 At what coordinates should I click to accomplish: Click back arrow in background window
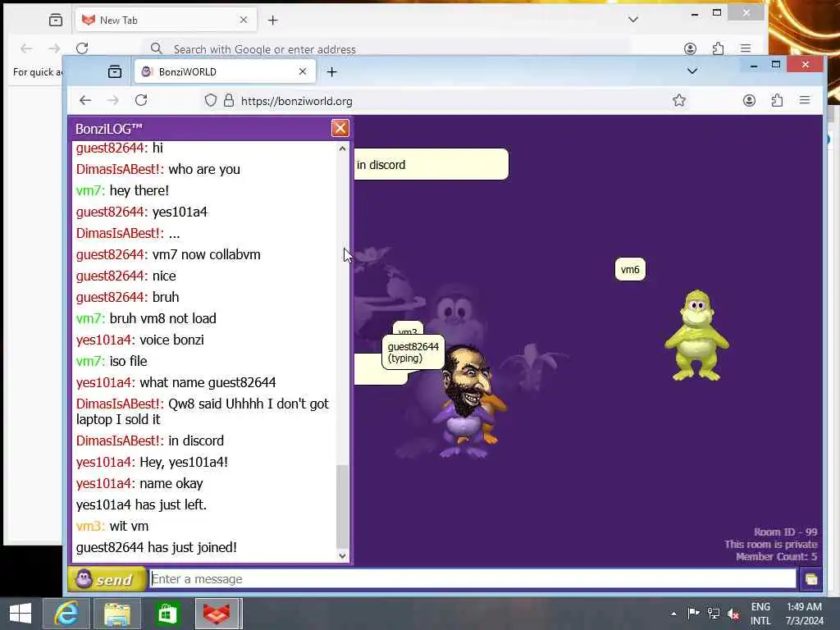coord(26,48)
